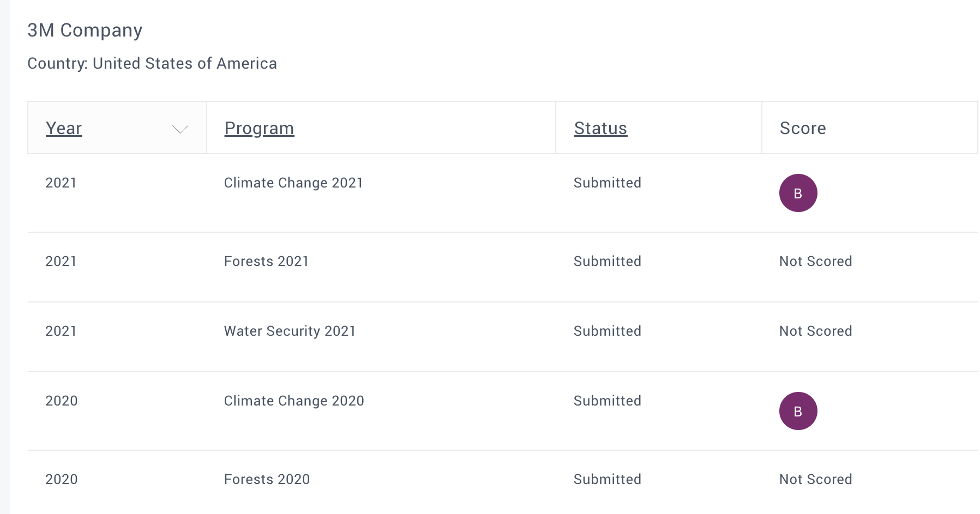This screenshot has width=980, height=514.
Task: Click the 3M Company heading
Action: pos(85,30)
